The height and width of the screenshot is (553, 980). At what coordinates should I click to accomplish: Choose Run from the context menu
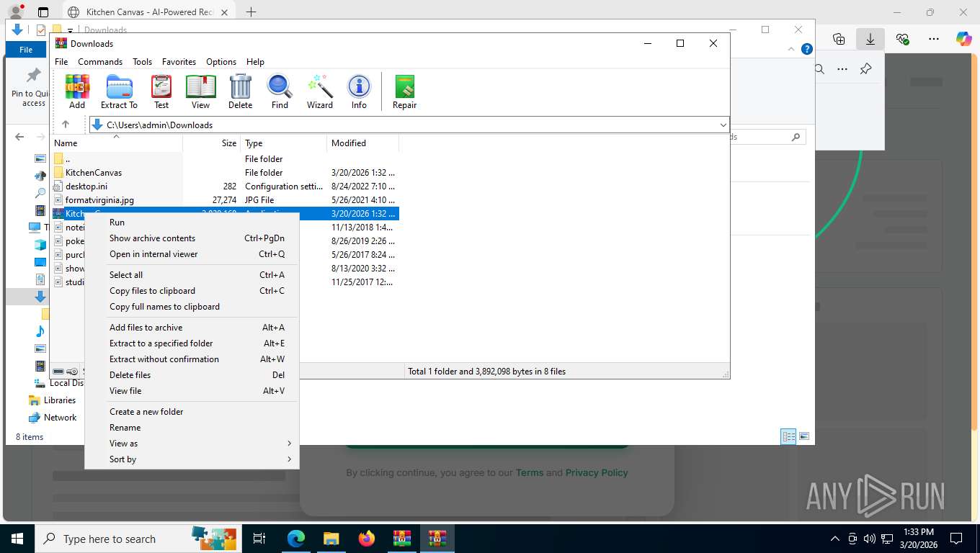click(192, 222)
